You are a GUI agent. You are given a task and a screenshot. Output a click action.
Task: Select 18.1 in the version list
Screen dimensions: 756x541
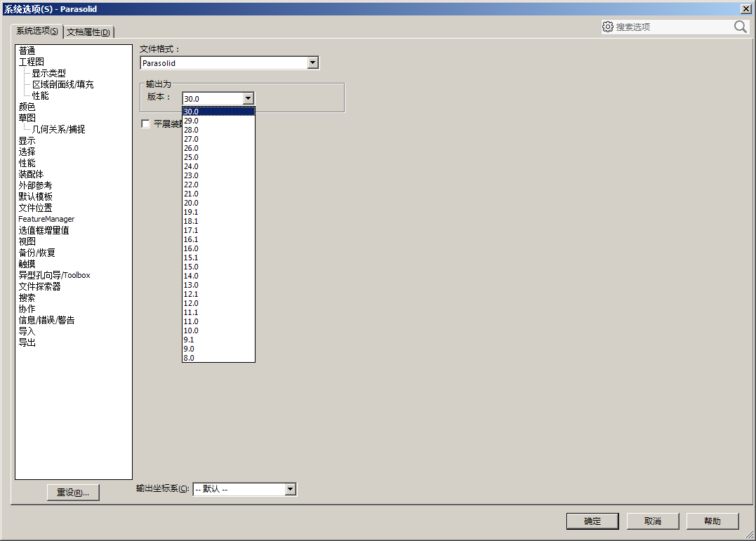218,221
